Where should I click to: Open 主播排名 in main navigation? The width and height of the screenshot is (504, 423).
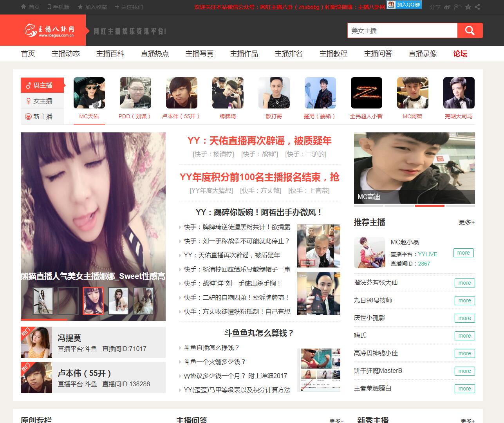tap(289, 54)
